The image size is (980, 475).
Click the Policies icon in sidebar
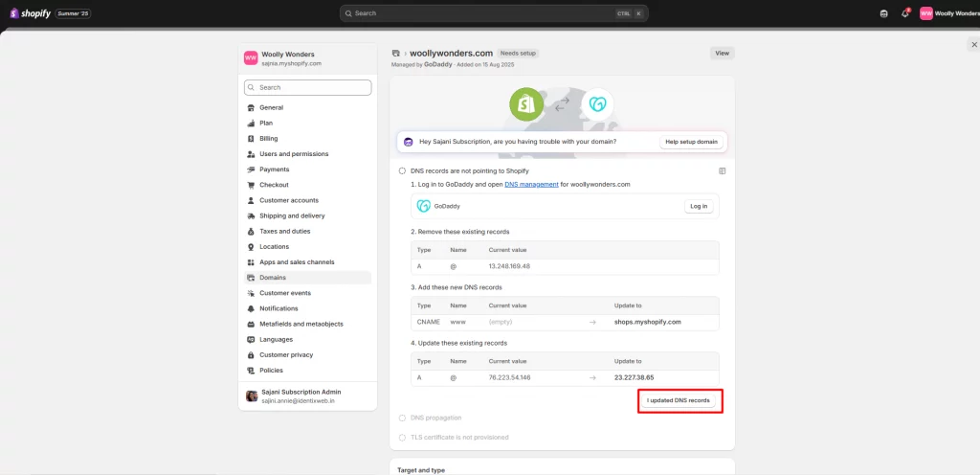252,371
